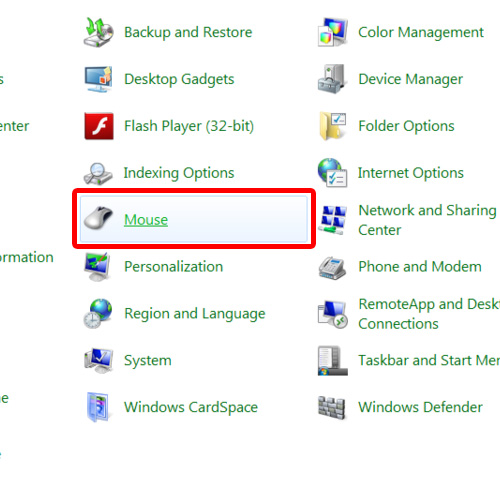Open the Folder Options folder icon
Viewport: 500px width, 500px height.
tap(332, 126)
